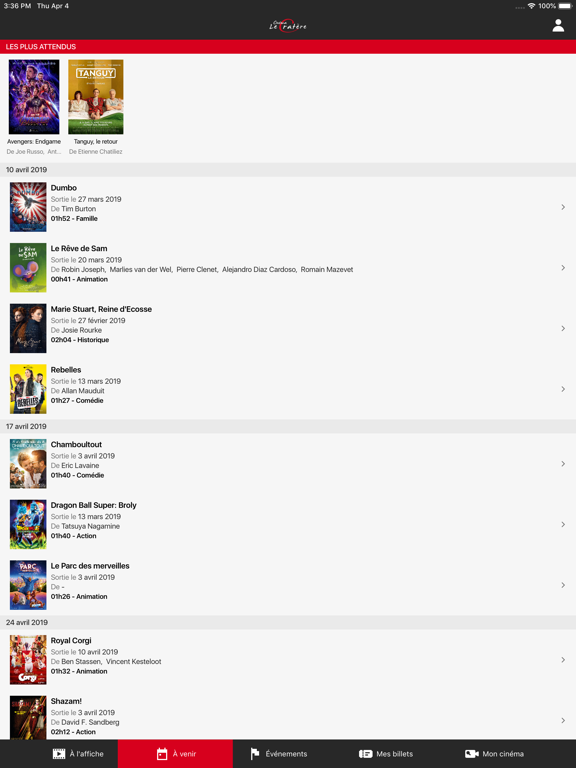Tap the calendar icon for À venir

(x=162, y=754)
